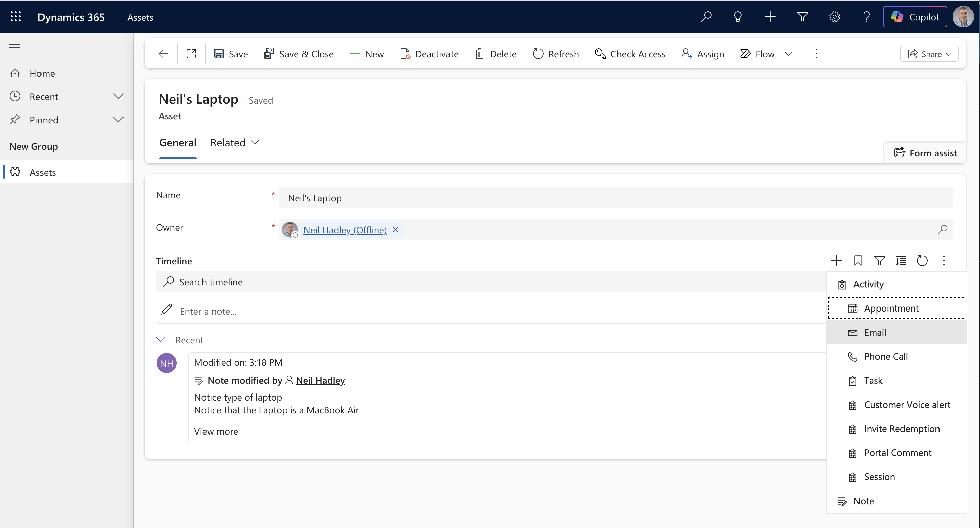Open the Flow command
Screen dimensions: 980x528
click(x=757, y=54)
